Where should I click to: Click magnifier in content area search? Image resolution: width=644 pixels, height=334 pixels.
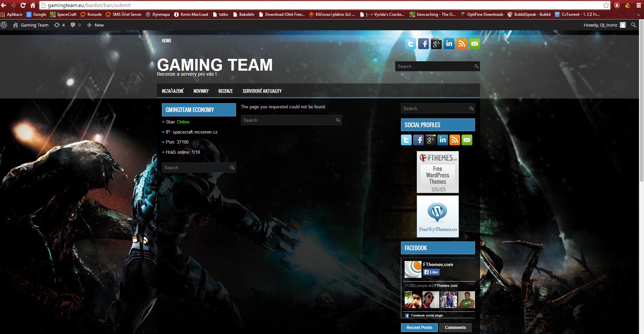tap(338, 120)
